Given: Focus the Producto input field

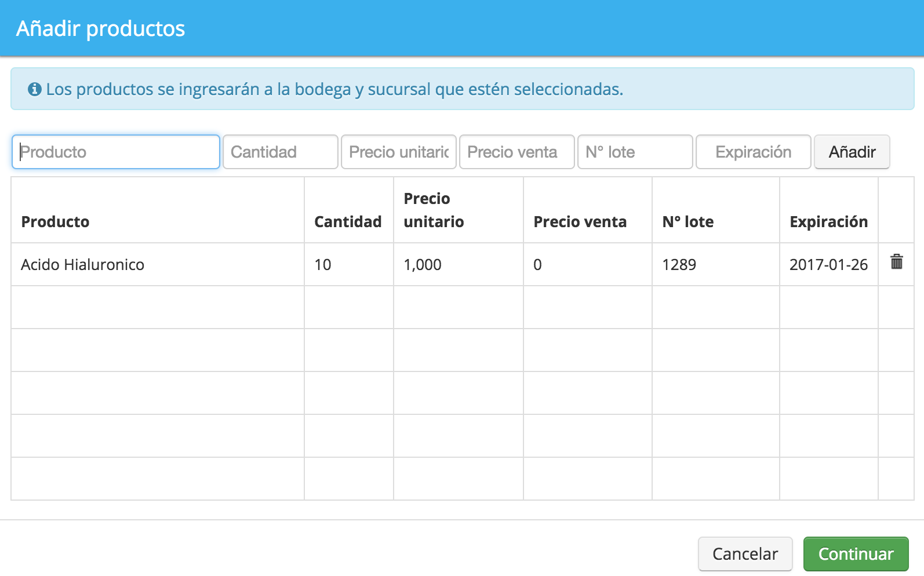Looking at the screenshot, I should coord(116,152).
